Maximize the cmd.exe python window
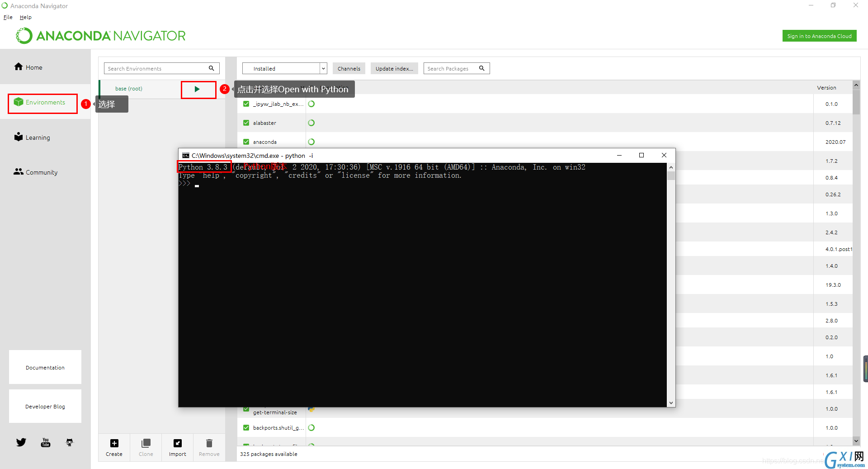Image resolution: width=868 pixels, height=469 pixels. [641, 155]
